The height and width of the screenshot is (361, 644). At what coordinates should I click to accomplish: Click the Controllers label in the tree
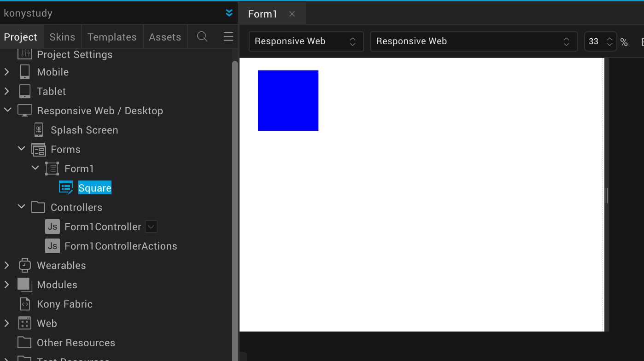click(76, 207)
